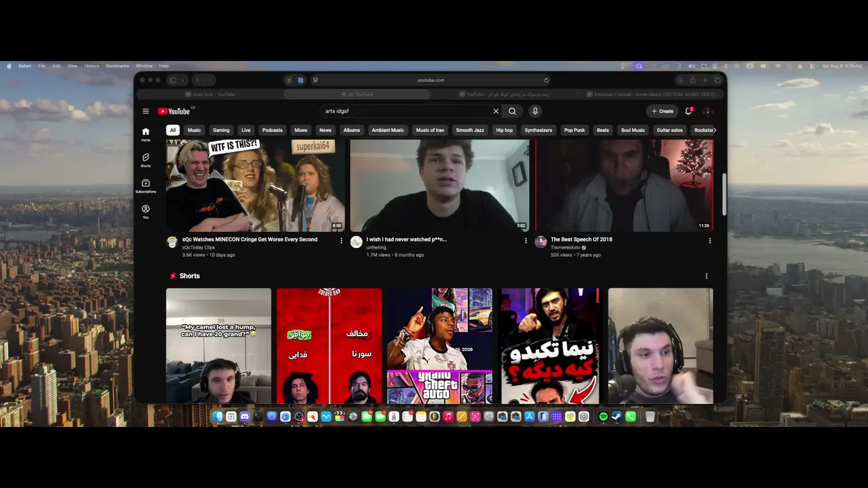Viewport: 868px width, 488px height.
Task: Select the Podcasts filter chip
Action: (273, 130)
